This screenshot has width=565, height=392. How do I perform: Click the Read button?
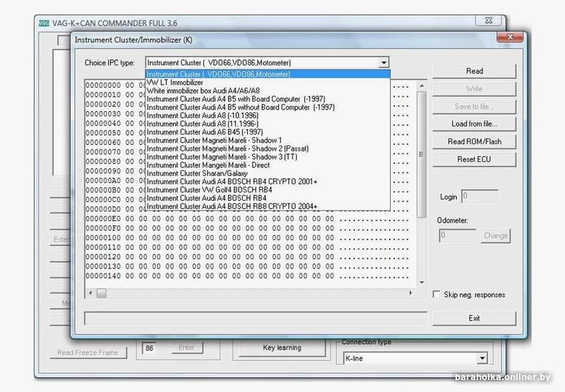[474, 71]
